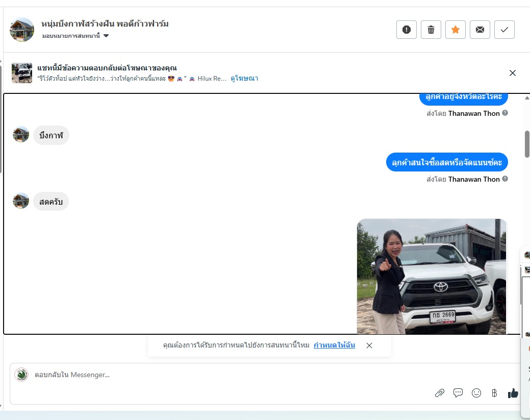The image size is (530, 420).
Task: Send a thumbs-up like
Action: point(513,393)
